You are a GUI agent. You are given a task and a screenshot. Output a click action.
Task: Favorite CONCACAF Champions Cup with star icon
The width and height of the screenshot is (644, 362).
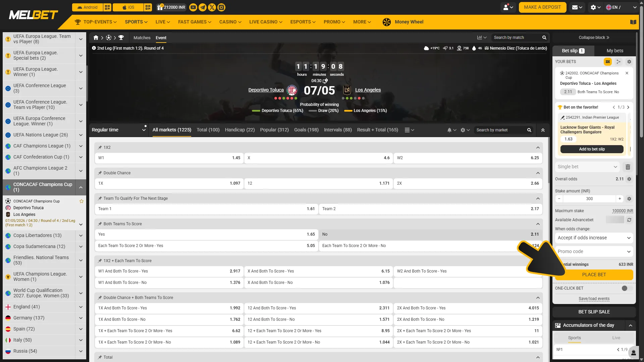pyautogui.click(x=81, y=201)
